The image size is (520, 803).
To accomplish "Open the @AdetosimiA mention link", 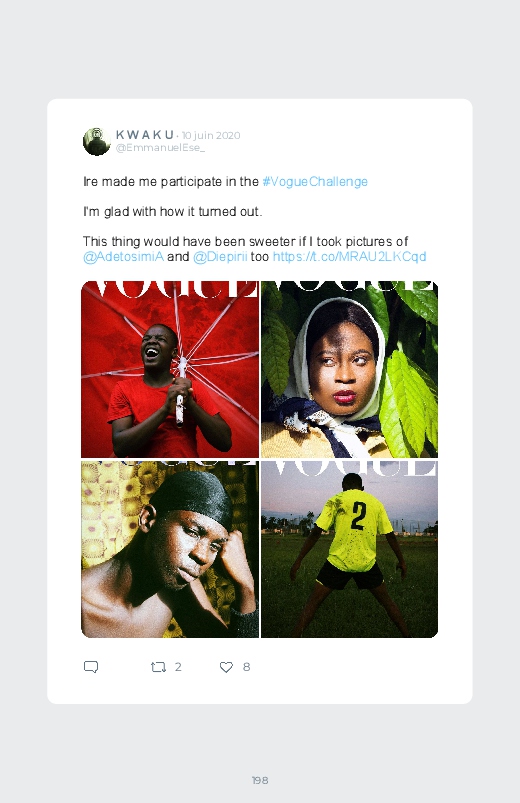I will tap(123, 256).
